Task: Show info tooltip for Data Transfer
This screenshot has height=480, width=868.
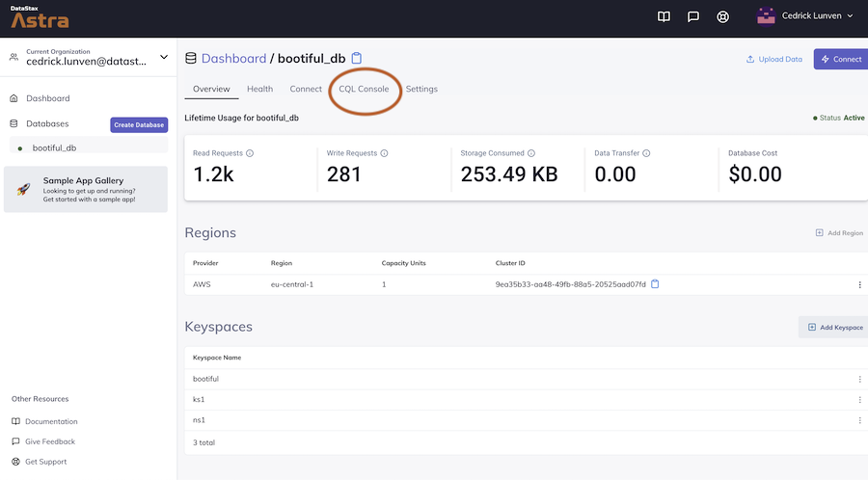Action: 646,153
